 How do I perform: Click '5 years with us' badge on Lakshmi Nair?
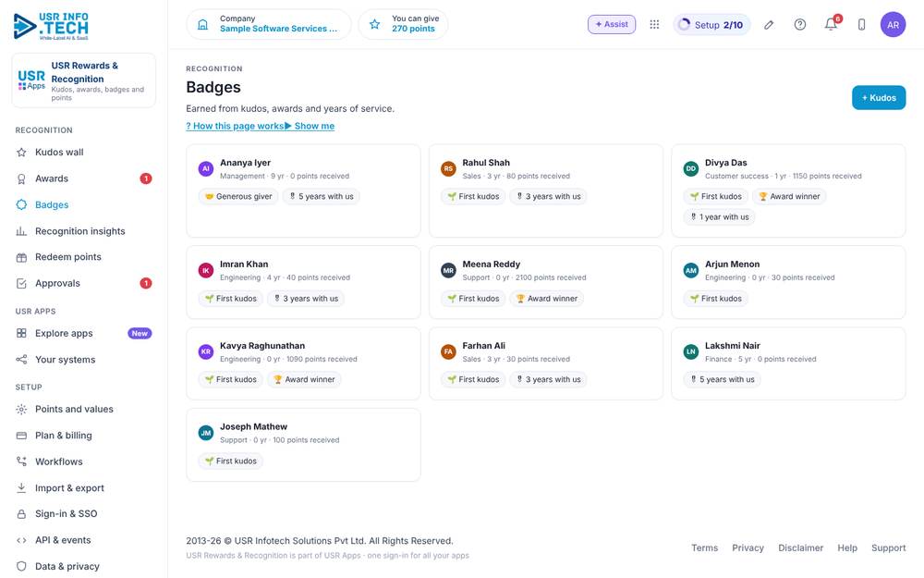point(723,379)
